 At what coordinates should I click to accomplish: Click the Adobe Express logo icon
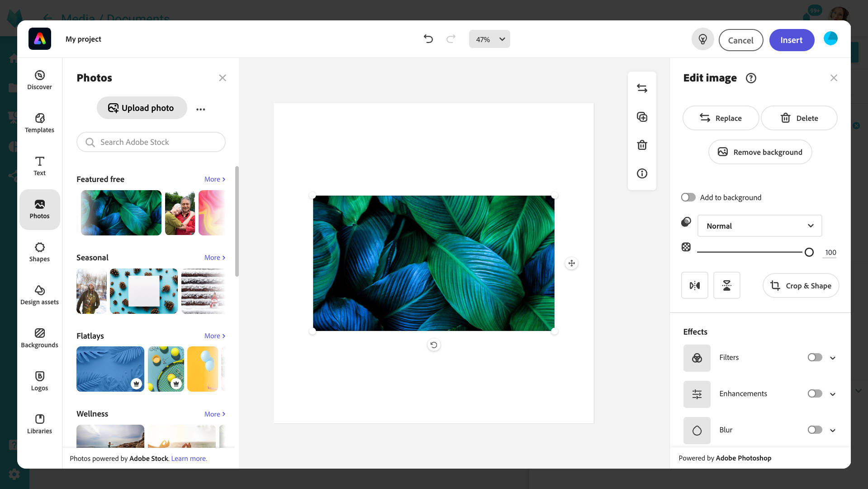coord(40,39)
